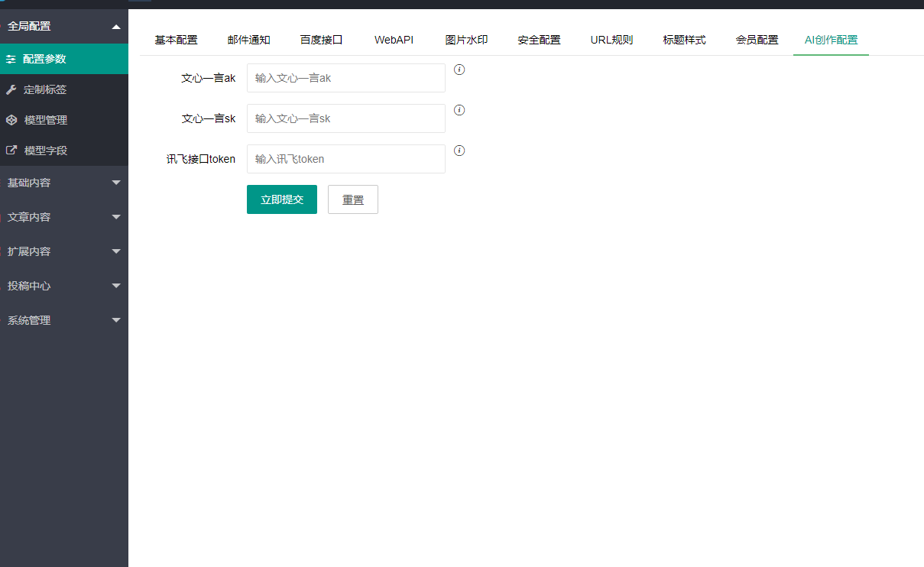Image resolution: width=924 pixels, height=567 pixels.
Task: Click the external link icon beside 模型字段
Action: tap(11, 151)
